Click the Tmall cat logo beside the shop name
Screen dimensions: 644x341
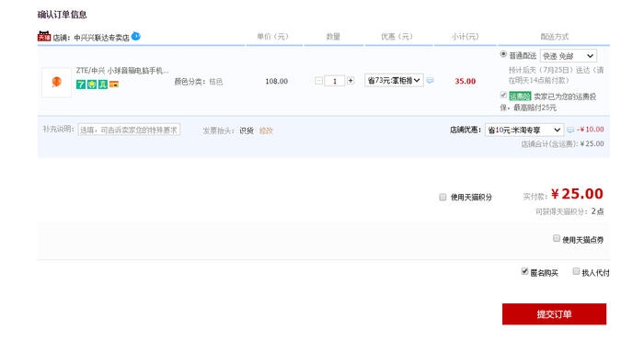click(x=44, y=36)
